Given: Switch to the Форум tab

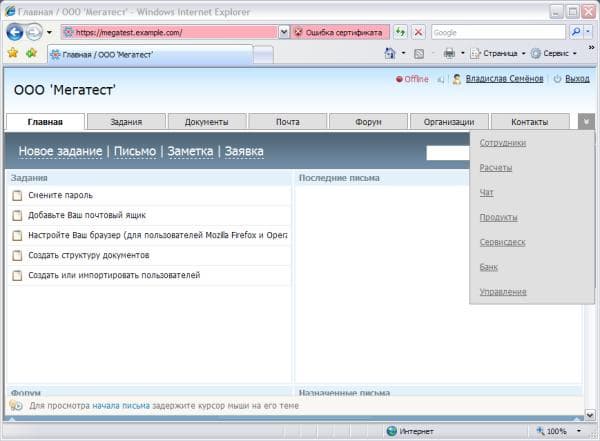Looking at the screenshot, I should pos(368,122).
